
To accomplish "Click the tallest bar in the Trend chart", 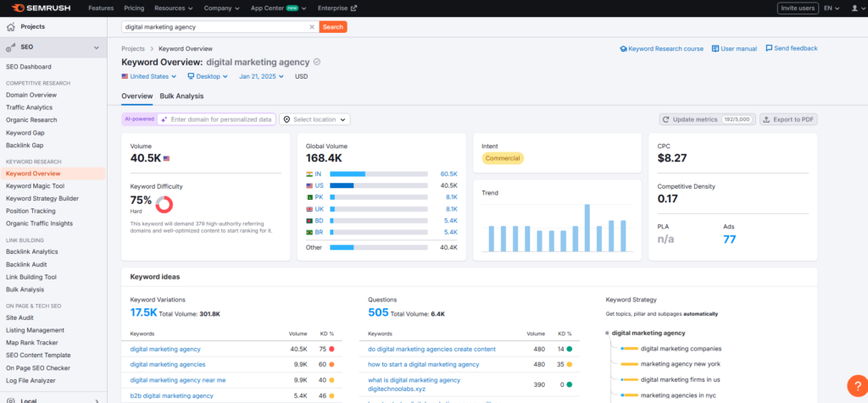I will [587, 228].
